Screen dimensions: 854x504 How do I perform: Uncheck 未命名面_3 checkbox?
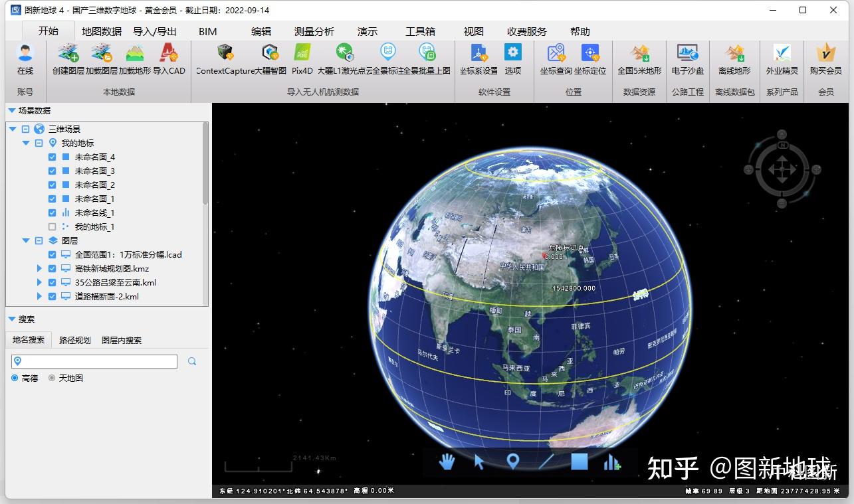[x=53, y=171]
